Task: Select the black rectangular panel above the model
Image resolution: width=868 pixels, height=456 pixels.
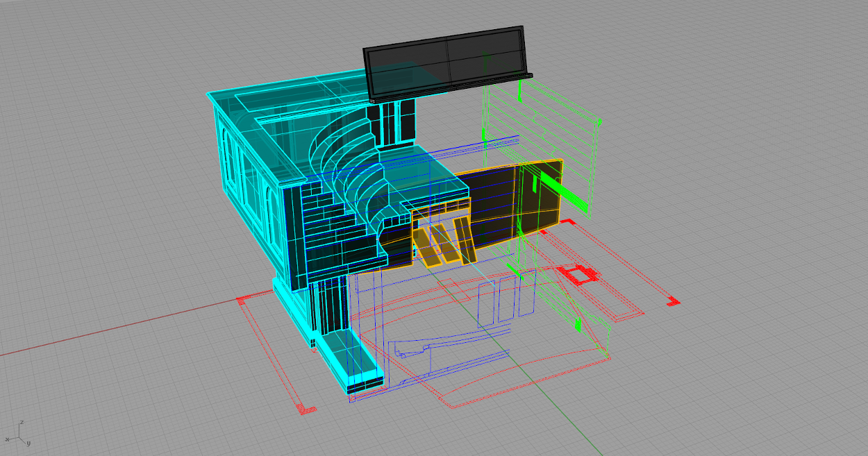Action: point(447,63)
